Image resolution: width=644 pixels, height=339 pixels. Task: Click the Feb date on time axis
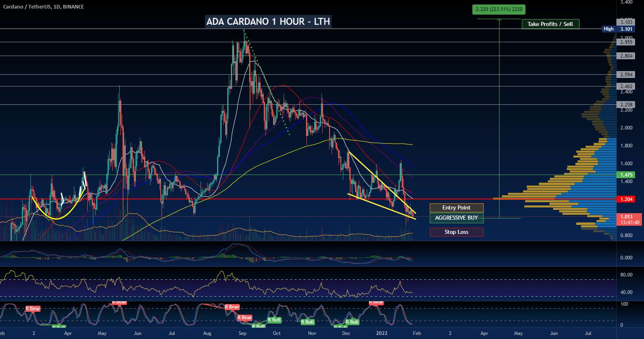pyautogui.click(x=417, y=333)
